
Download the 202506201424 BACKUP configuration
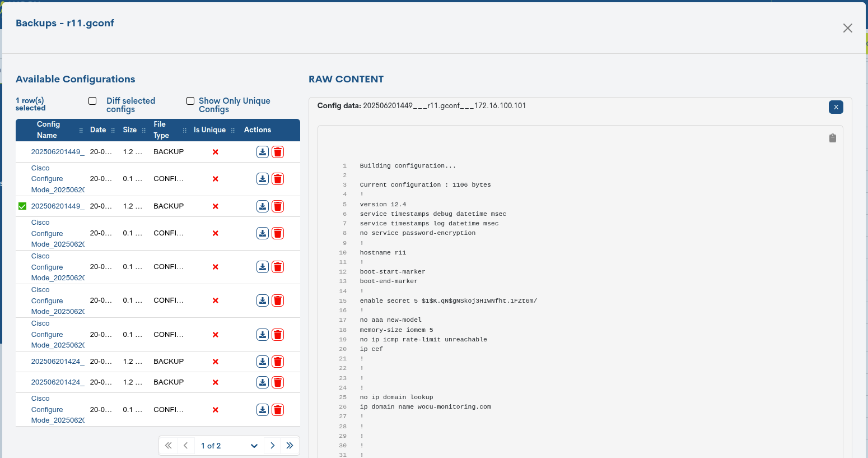[x=262, y=361]
